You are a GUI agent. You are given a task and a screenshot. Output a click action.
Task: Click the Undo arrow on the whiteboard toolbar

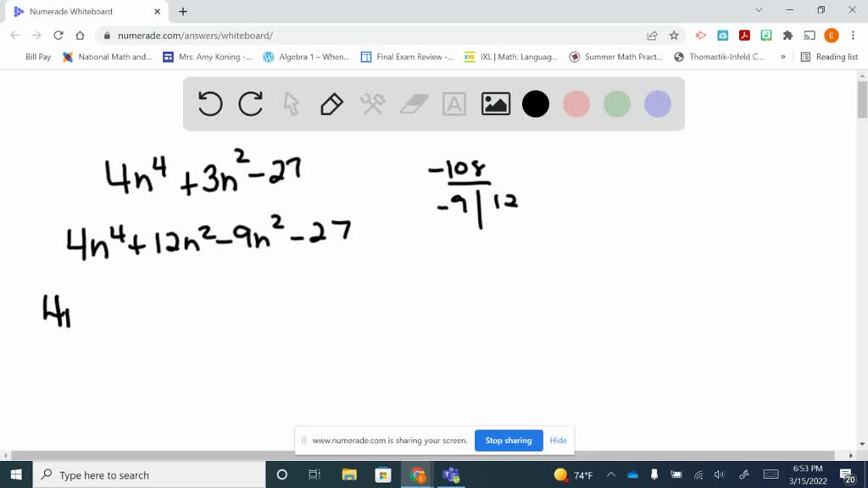pos(209,103)
